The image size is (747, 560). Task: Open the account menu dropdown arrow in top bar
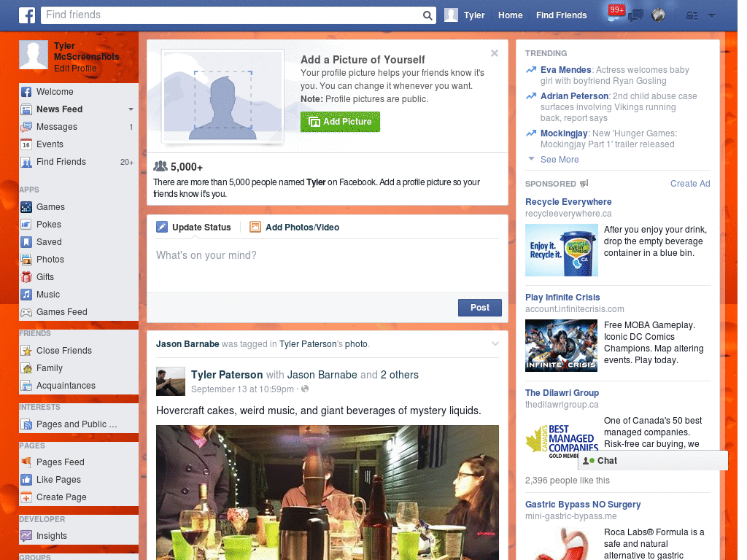click(x=712, y=16)
